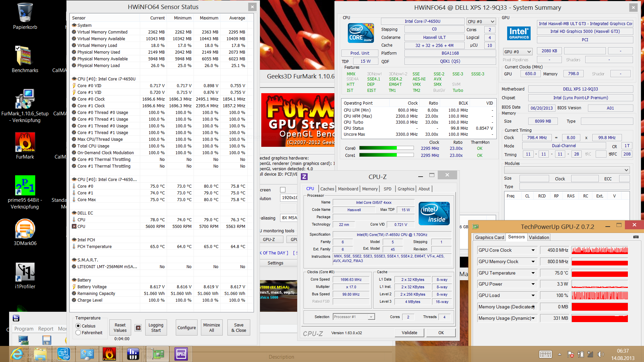Click the Validate button in CPU-Z

tap(409, 333)
